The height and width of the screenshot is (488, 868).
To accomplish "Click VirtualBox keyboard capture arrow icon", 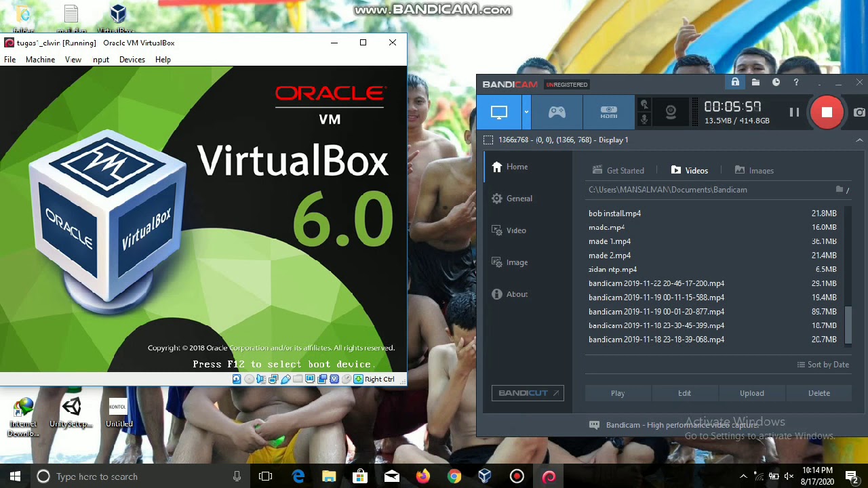I will pyautogui.click(x=358, y=379).
